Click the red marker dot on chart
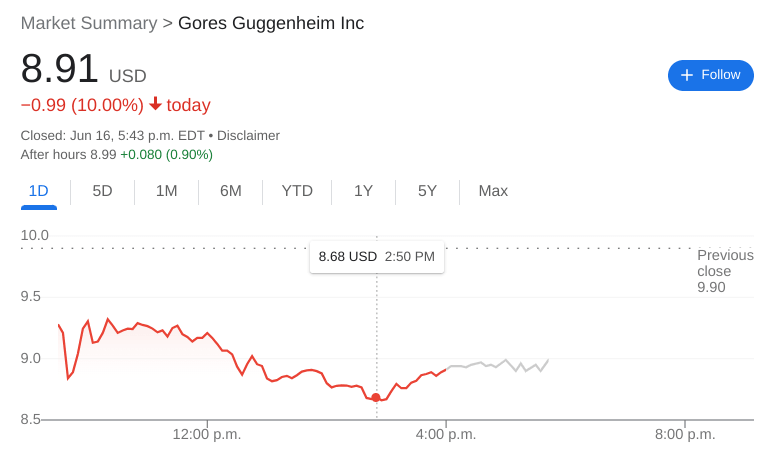The height and width of the screenshot is (457, 780). coord(376,397)
